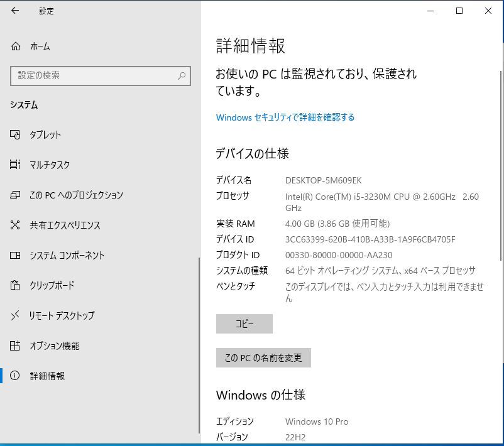
Task: Click the 実装 RAM label
Action: coord(235,224)
